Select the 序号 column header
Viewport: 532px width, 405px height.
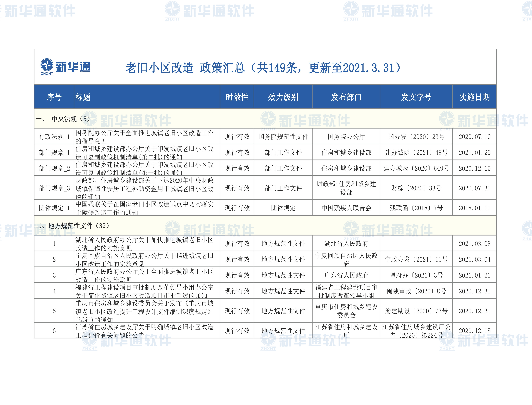pyautogui.click(x=54, y=97)
